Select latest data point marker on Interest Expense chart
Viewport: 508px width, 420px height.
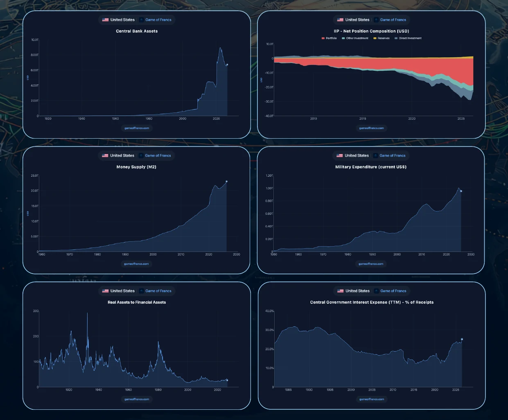click(462, 339)
